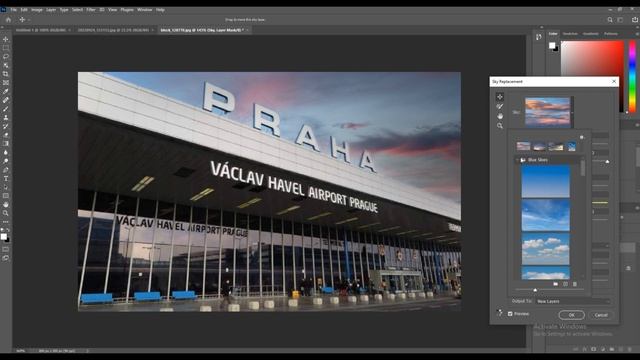Viewport: 640px width, 360px height.
Task: Click create new sky group folder icon
Action: 556,284
